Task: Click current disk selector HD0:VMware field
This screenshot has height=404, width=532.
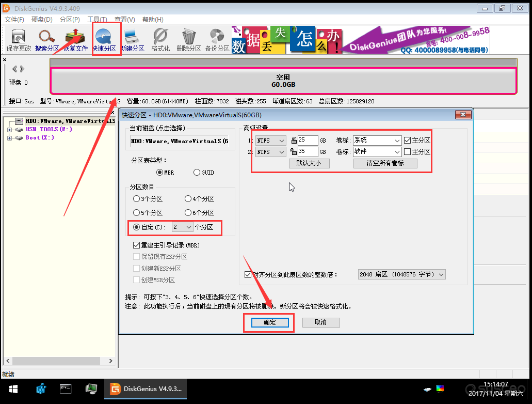Action: pos(180,141)
